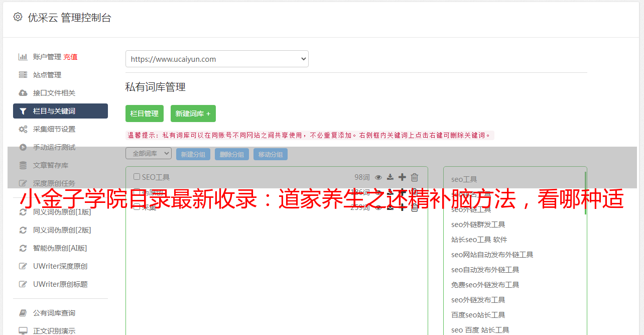The image size is (644, 335).
Task: Select keyword 'seo 百度 站长工具'
Action: coord(480,330)
